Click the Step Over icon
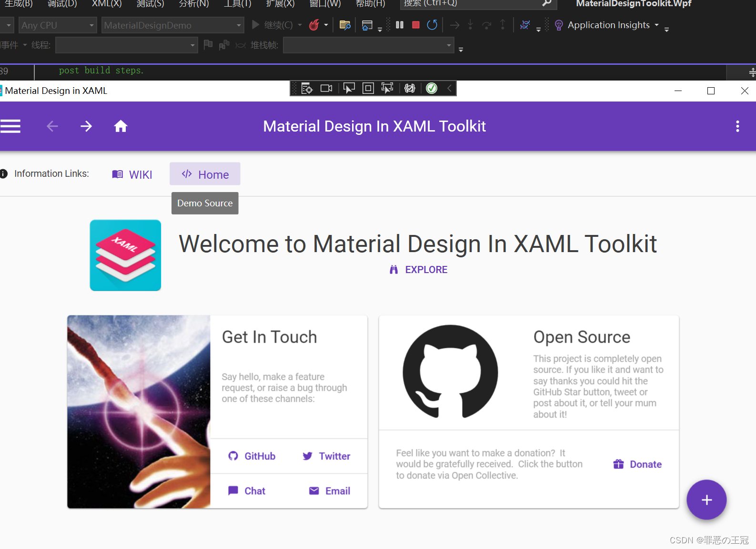 486,25
